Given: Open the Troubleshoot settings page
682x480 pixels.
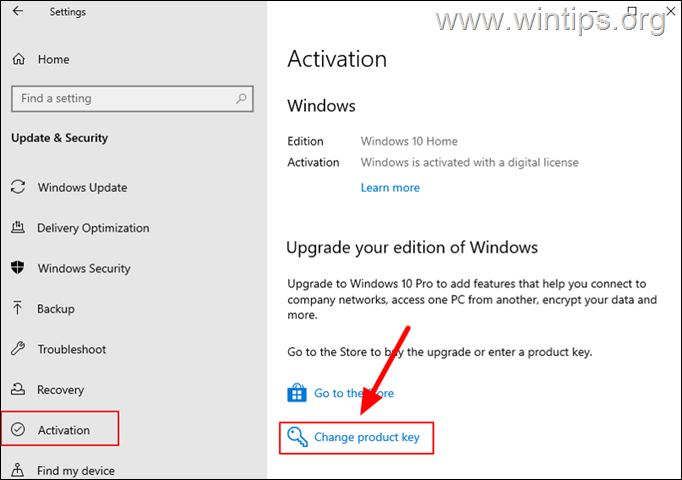Looking at the screenshot, I should pos(72,349).
